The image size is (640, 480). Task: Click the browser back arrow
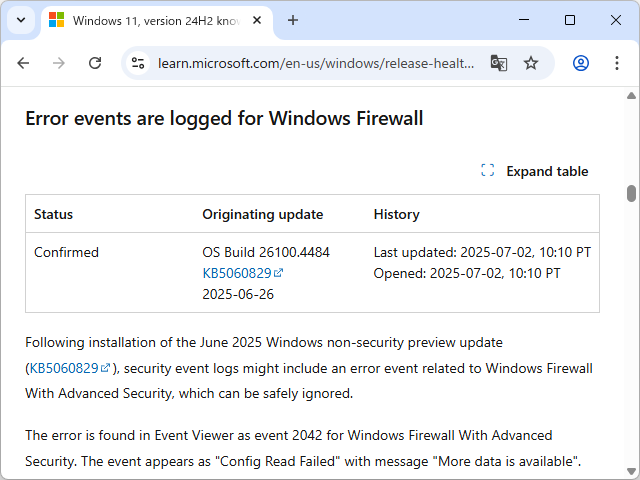tap(24, 63)
